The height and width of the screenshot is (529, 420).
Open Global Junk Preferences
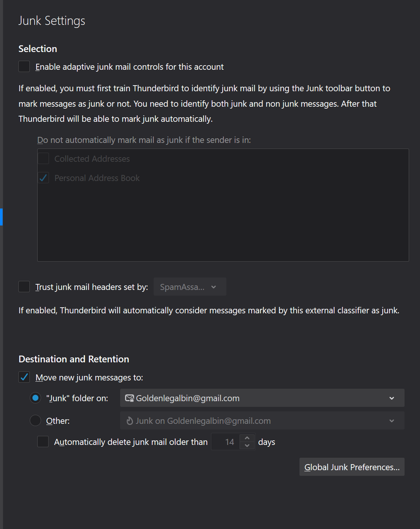tap(352, 467)
